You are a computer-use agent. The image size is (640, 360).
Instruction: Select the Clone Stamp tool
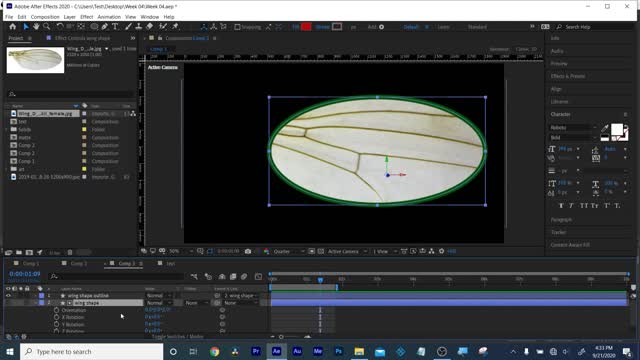139,27
